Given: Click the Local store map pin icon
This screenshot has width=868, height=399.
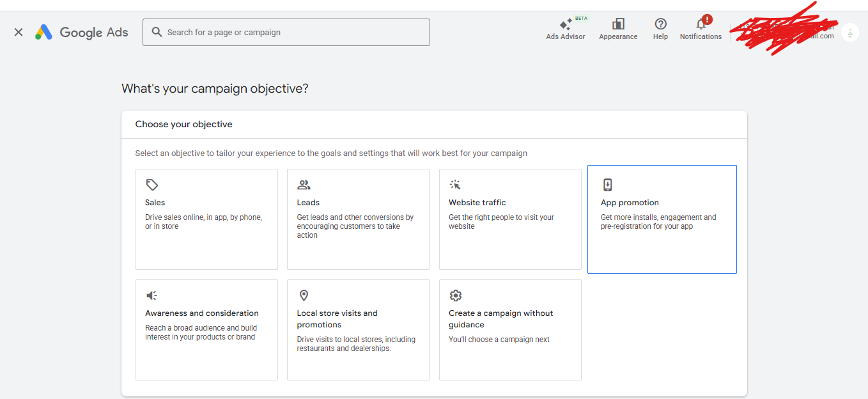Looking at the screenshot, I should click(304, 295).
